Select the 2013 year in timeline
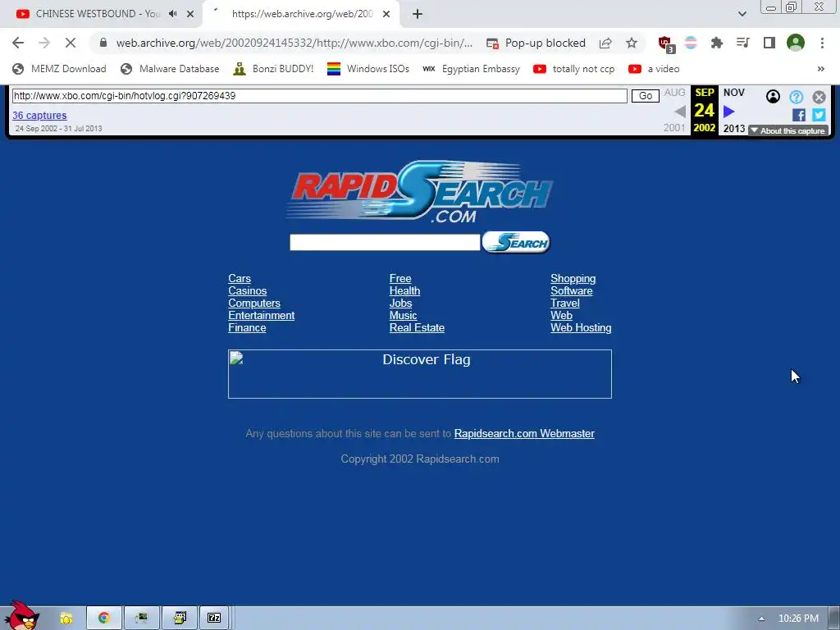Image resolution: width=840 pixels, height=630 pixels. pyautogui.click(x=734, y=129)
